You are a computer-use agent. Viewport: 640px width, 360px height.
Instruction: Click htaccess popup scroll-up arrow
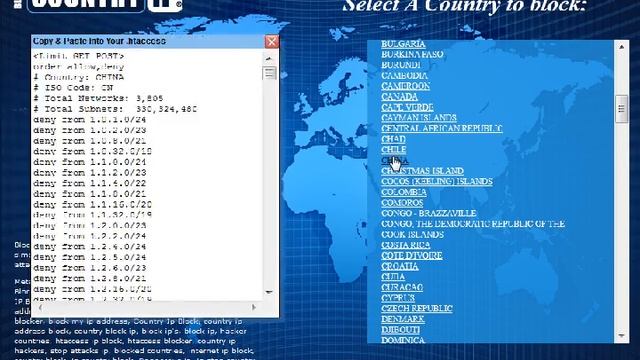[269, 58]
